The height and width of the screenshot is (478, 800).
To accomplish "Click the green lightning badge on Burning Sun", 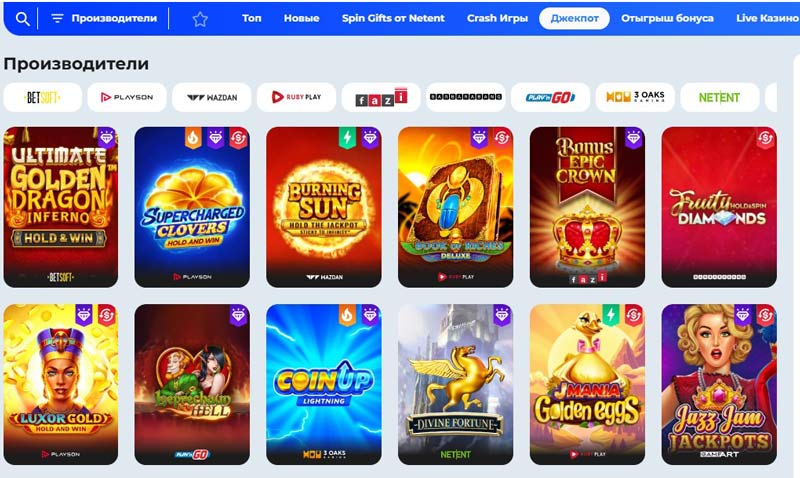I will (347, 138).
